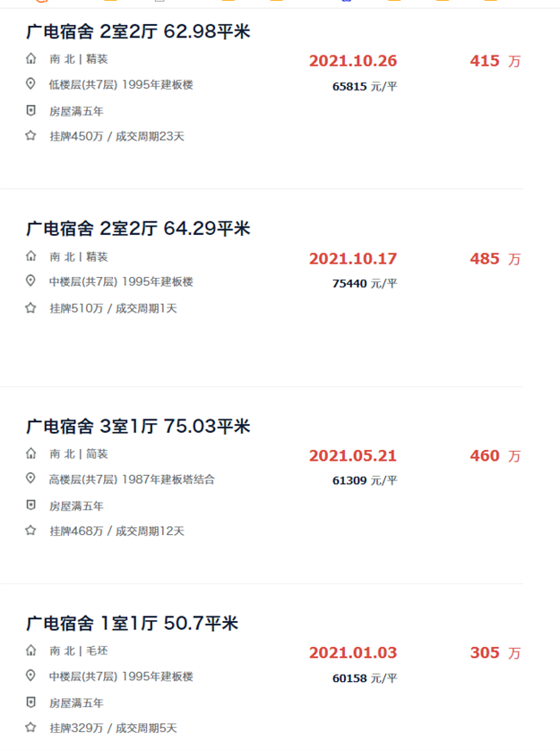Select the house icon next to 南 北 | 精装 on 64.29平米 listing
This screenshot has width=560, height=751.
pos(30,256)
